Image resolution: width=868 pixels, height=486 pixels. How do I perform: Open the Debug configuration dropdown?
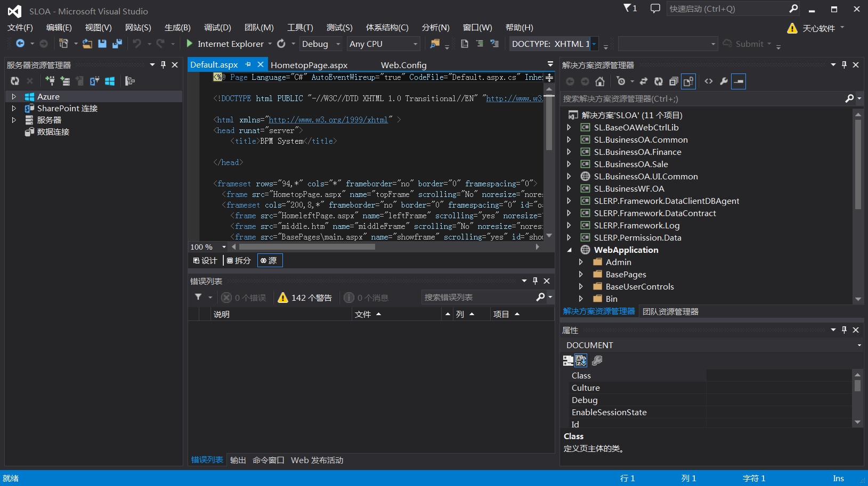pos(338,44)
